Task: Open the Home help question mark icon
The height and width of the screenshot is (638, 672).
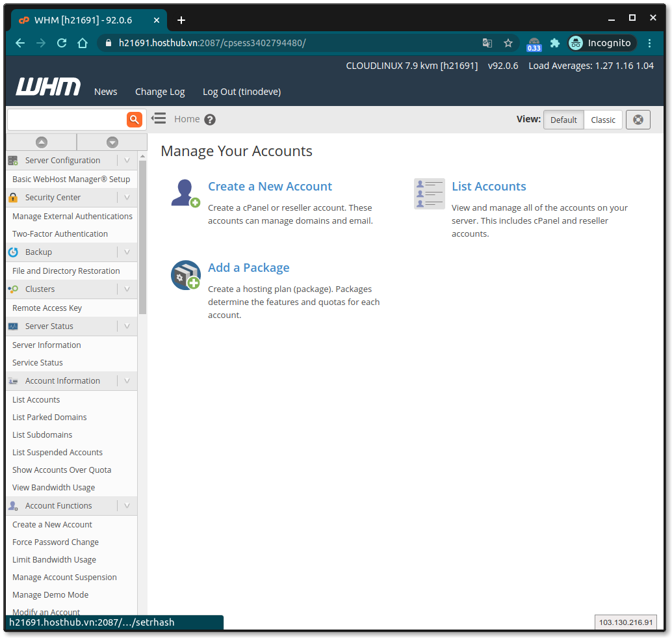Action: coord(209,120)
